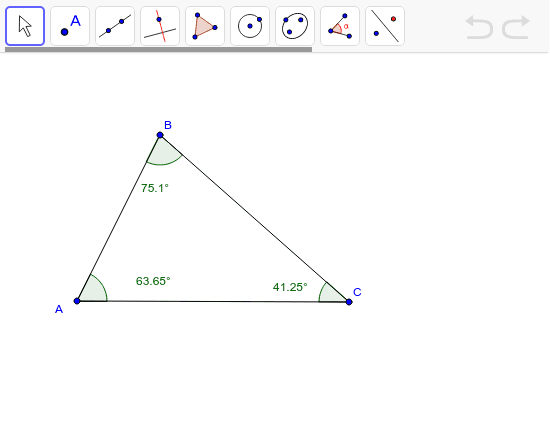Select the Point tool
The height and width of the screenshot is (430, 550).
pos(70,26)
